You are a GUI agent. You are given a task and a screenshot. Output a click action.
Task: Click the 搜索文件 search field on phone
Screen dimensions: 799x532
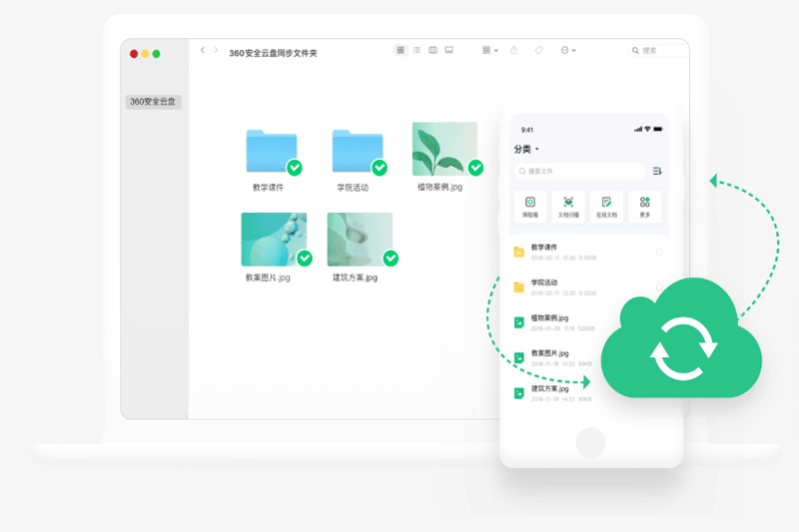pyautogui.click(x=579, y=171)
